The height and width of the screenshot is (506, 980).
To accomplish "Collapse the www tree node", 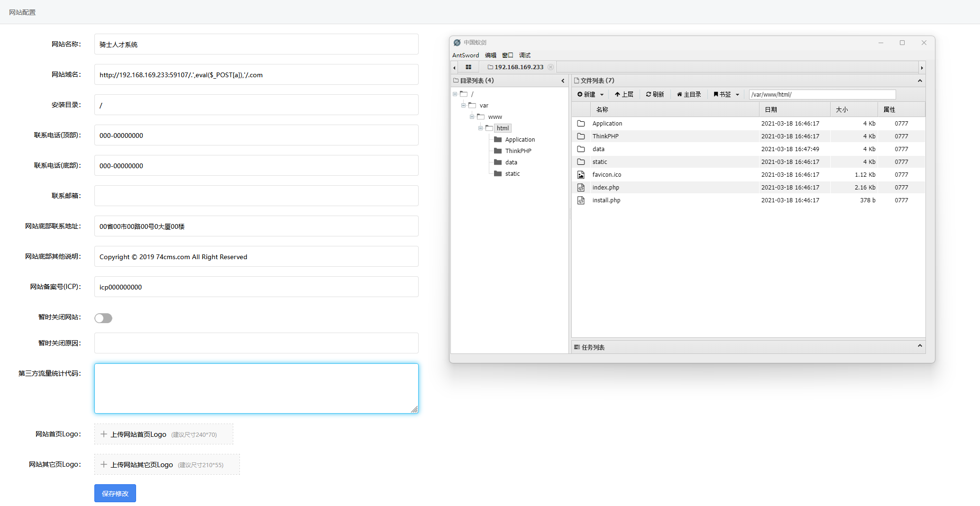I will point(472,117).
